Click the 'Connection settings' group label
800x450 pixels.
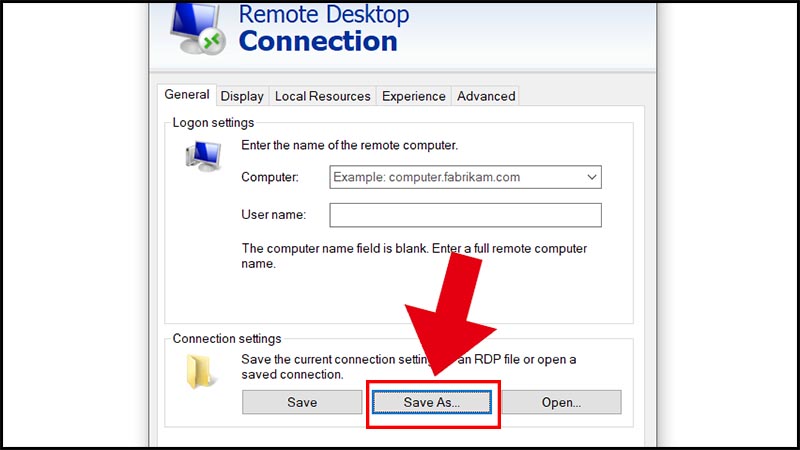tap(227, 339)
